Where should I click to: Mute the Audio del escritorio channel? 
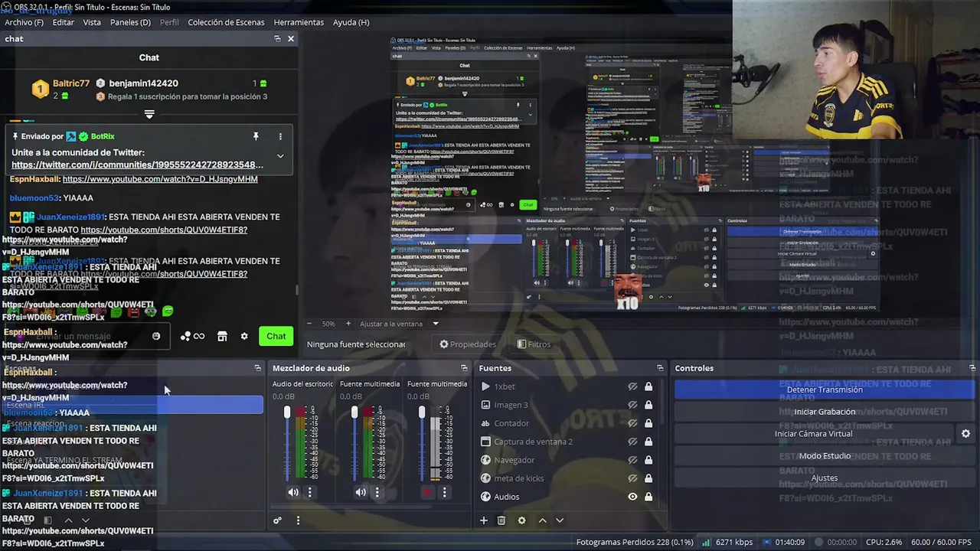(293, 492)
